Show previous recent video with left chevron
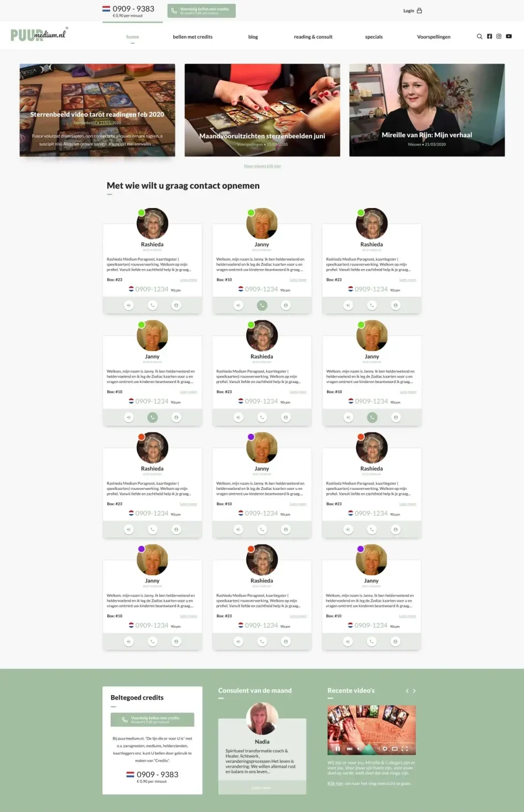The image size is (524, 812). [x=407, y=691]
